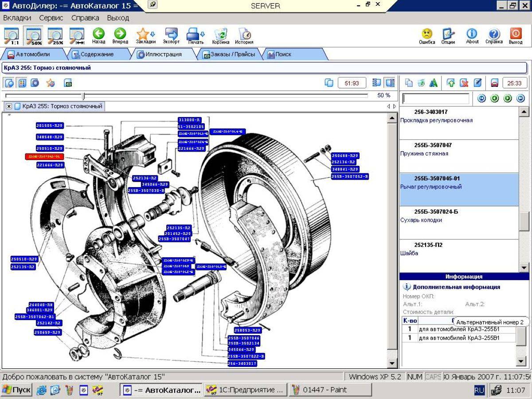Open the Выход menu
Image resolution: width=532 pixels, height=399 pixels.
coord(118,18)
